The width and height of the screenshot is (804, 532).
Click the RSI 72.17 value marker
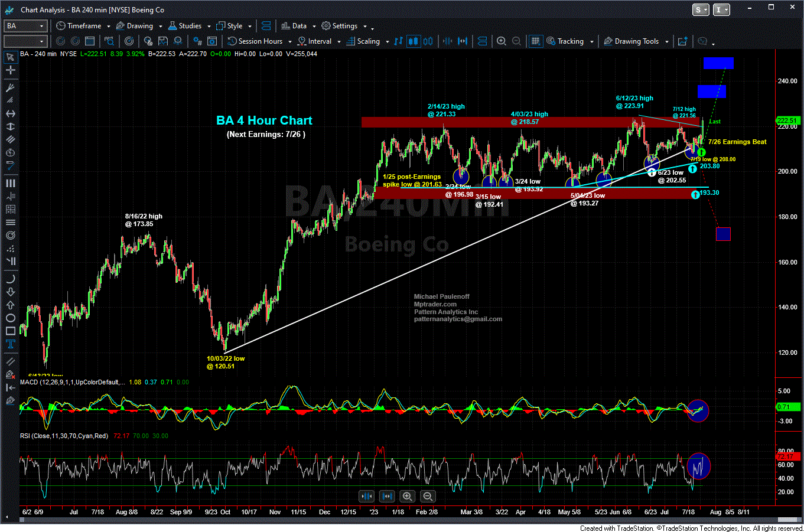(787, 456)
